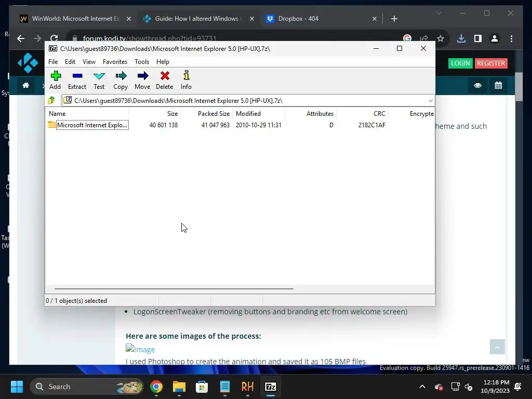Open Chrome downloads icon
The image size is (532, 399).
pos(461,38)
